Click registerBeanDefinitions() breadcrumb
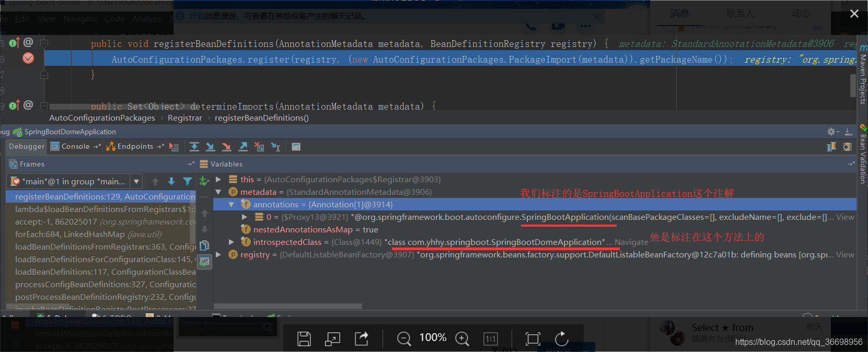This screenshot has width=868, height=352. pos(262,118)
